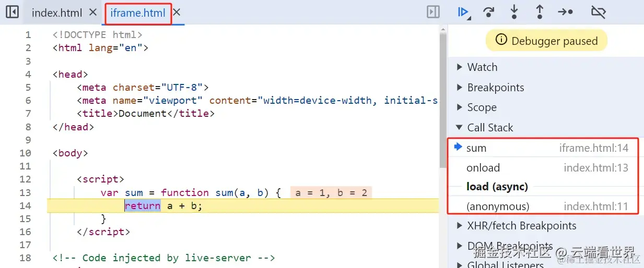The image size is (644, 268).
Task: Close the index.html tab
Action: (x=93, y=12)
